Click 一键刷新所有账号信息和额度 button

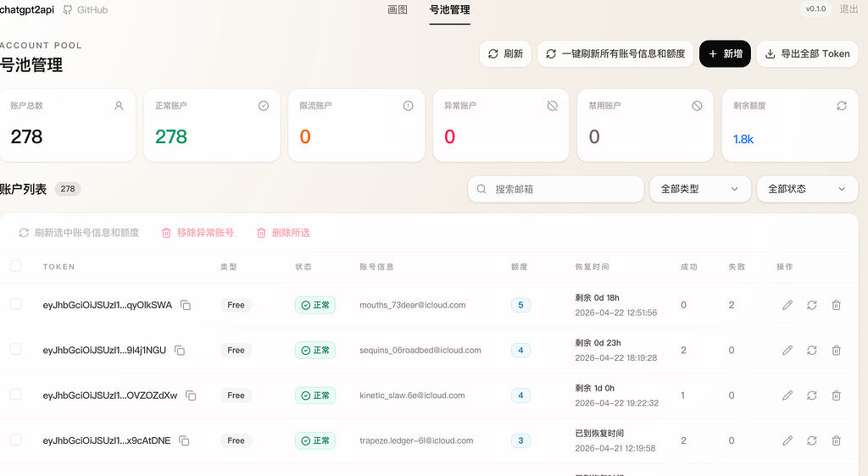[x=615, y=53]
